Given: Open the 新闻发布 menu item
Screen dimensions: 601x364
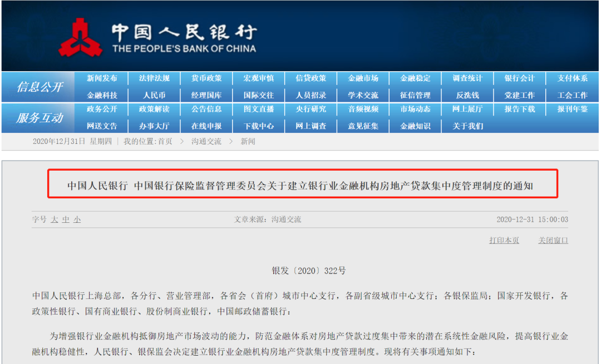Looking at the screenshot, I should [x=102, y=78].
